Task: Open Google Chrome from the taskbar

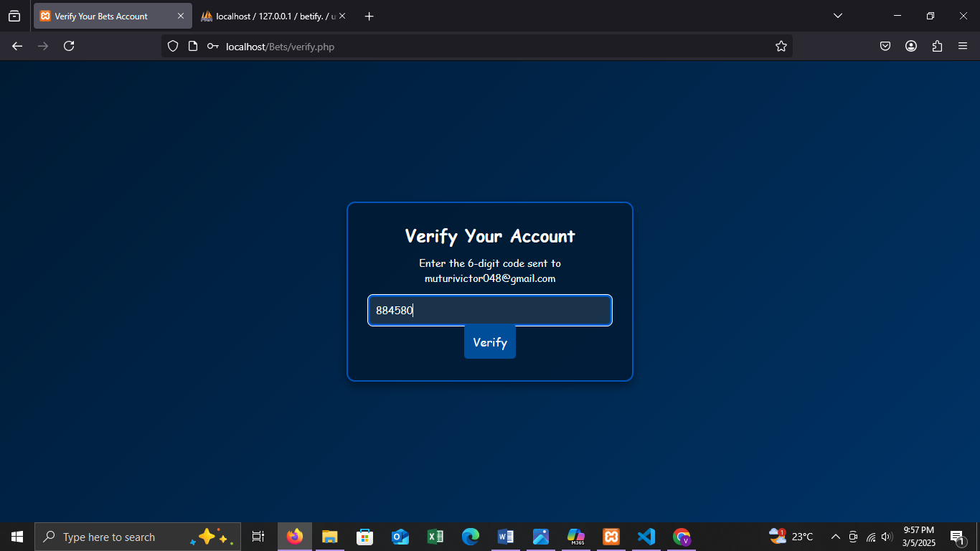Action: tap(682, 537)
